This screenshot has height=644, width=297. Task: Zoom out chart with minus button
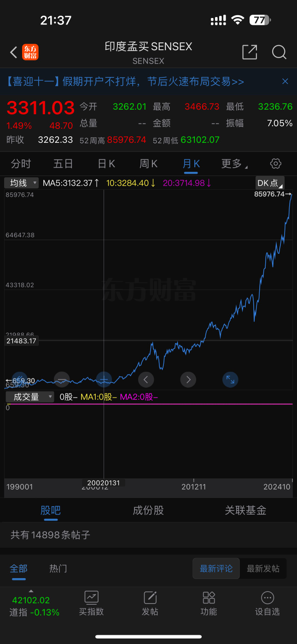(62, 380)
